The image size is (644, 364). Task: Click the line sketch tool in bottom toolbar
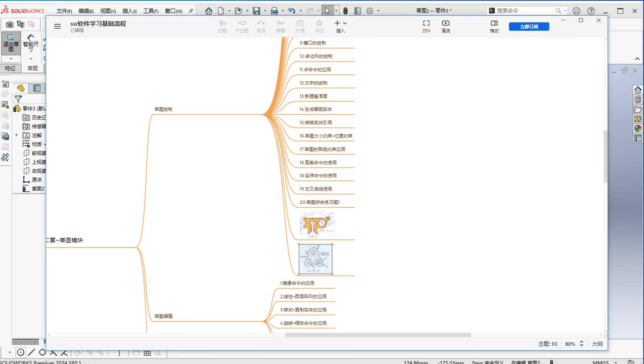32,353
